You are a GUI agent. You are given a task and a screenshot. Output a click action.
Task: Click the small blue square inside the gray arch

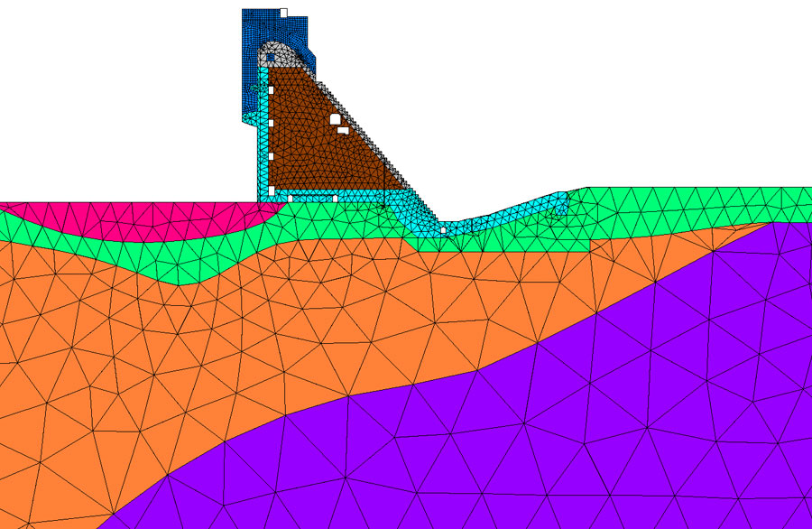270,57
